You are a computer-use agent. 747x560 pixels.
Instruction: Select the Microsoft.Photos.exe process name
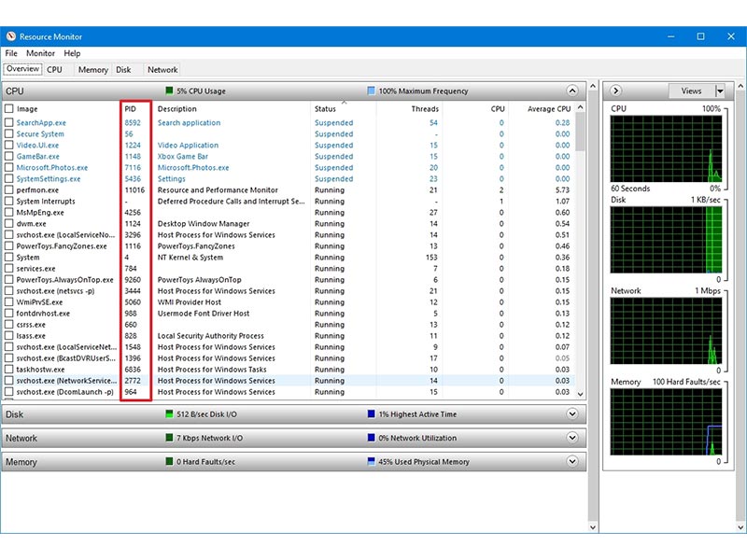(x=52, y=168)
